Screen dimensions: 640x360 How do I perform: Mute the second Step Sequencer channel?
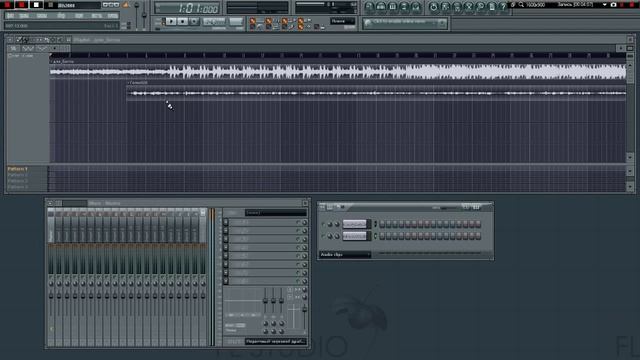tap(323, 236)
